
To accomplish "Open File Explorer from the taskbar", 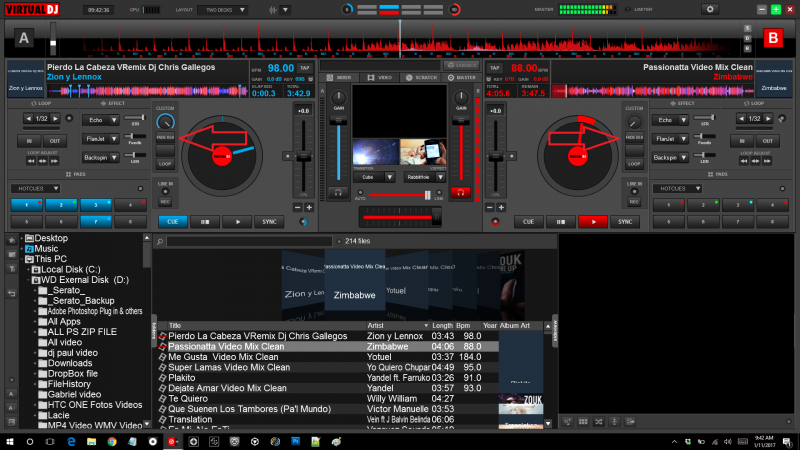I will click(91, 442).
